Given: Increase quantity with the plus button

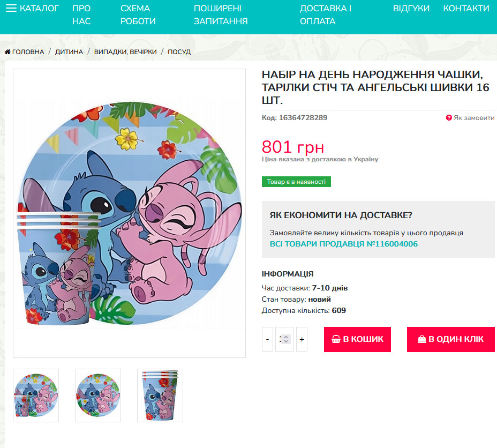Looking at the screenshot, I should point(302,339).
